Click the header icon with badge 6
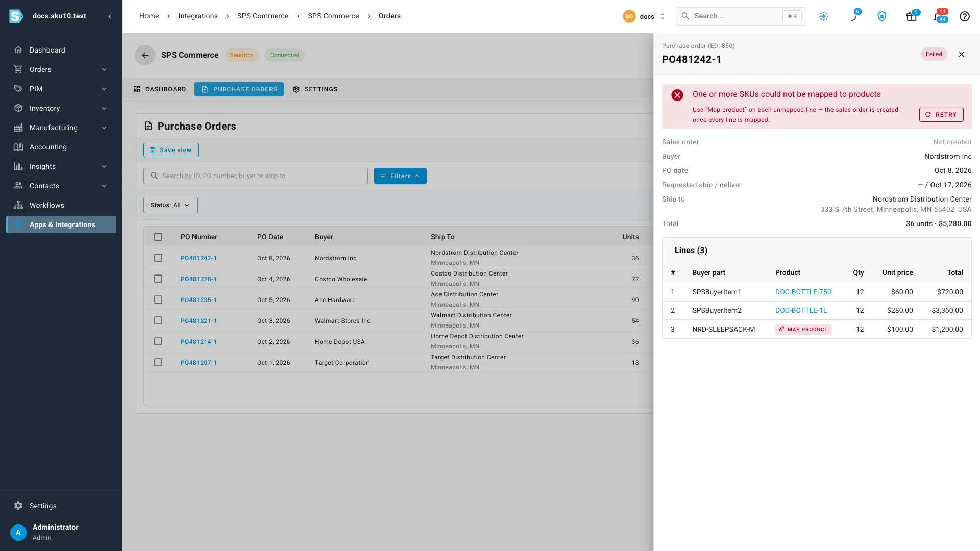This screenshot has width=980, height=551. [x=853, y=16]
